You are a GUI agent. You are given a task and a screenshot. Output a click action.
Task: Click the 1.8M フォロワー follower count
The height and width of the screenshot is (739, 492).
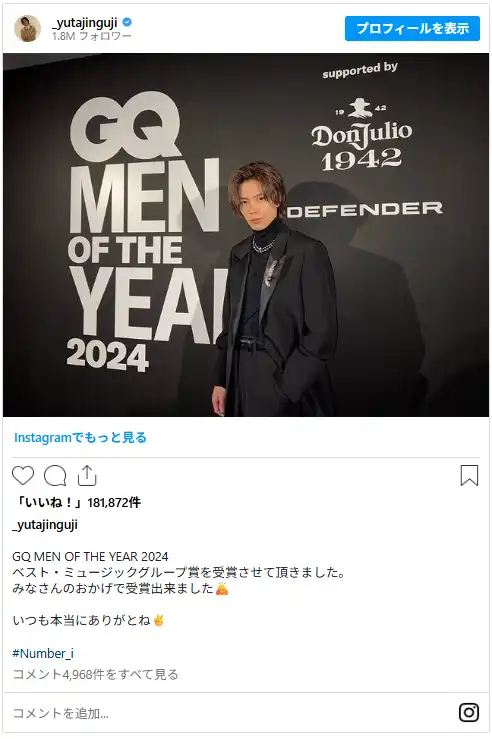tap(91, 36)
